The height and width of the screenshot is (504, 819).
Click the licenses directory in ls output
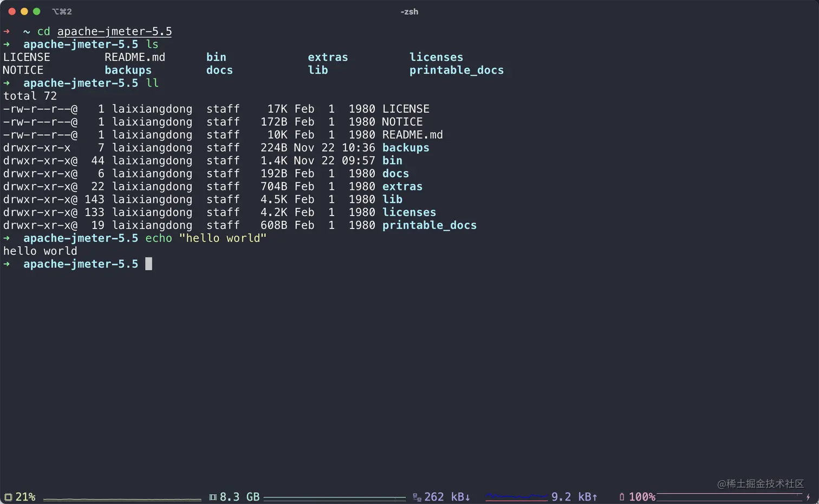(x=436, y=57)
